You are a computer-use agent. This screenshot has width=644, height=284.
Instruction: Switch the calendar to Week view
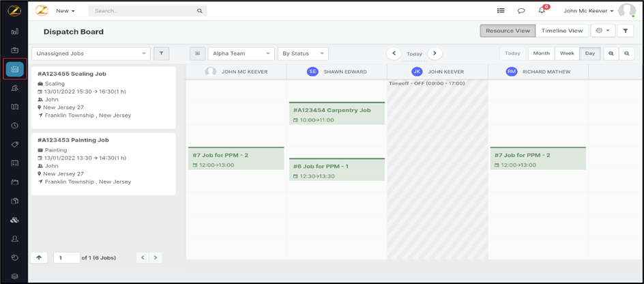567,53
